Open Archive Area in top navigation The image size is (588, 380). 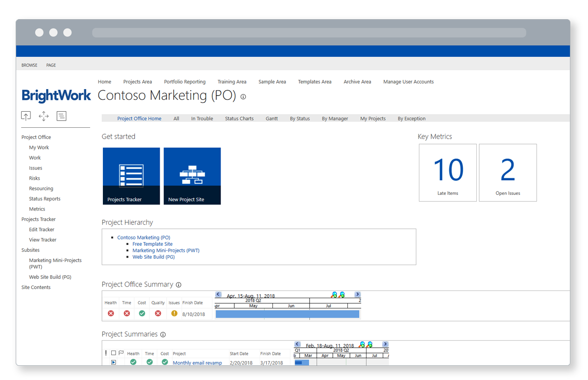pyautogui.click(x=357, y=82)
